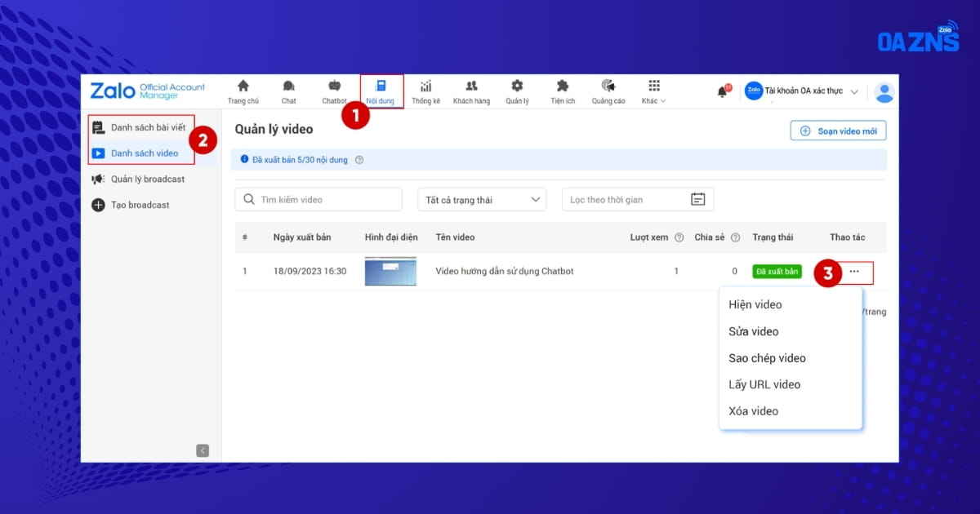The height and width of the screenshot is (514, 980).
Task: Click the Tìm kiếm video search field
Action: [318, 199]
